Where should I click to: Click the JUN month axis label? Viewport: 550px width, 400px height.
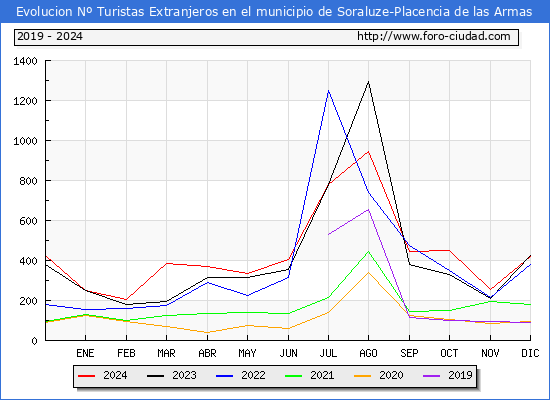(x=288, y=353)
